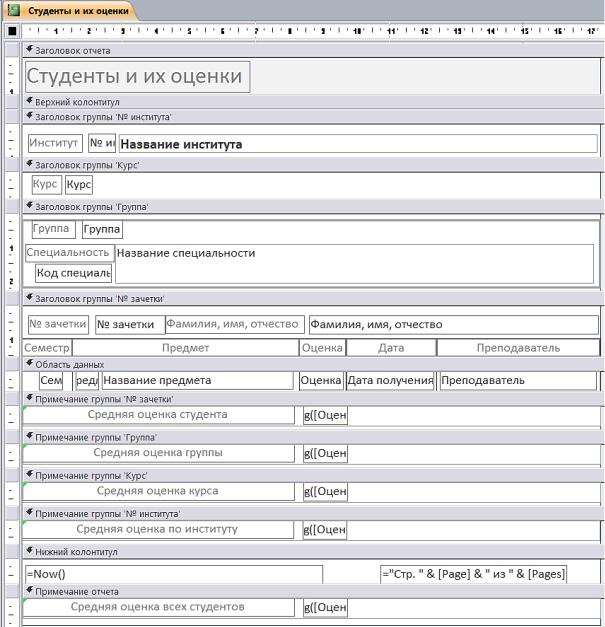Select the 'Семестр' column header label
Image resolution: width=605 pixels, height=627 pixels.
tap(47, 348)
